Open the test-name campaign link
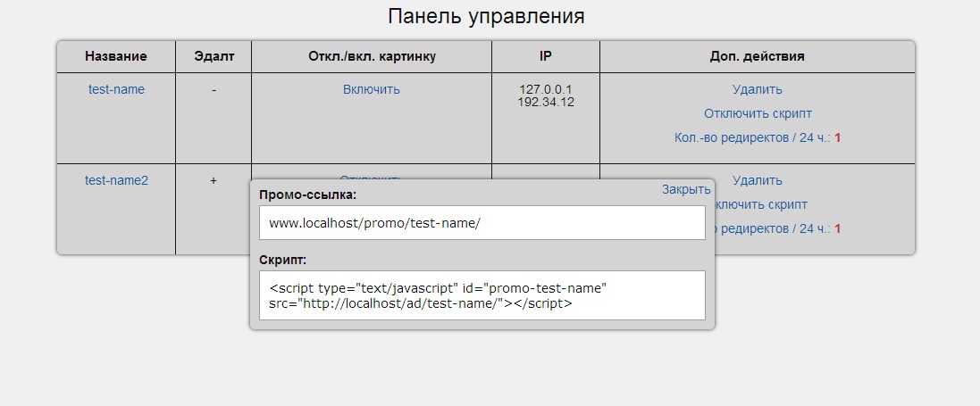 pyautogui.click(x=116, y=89)
